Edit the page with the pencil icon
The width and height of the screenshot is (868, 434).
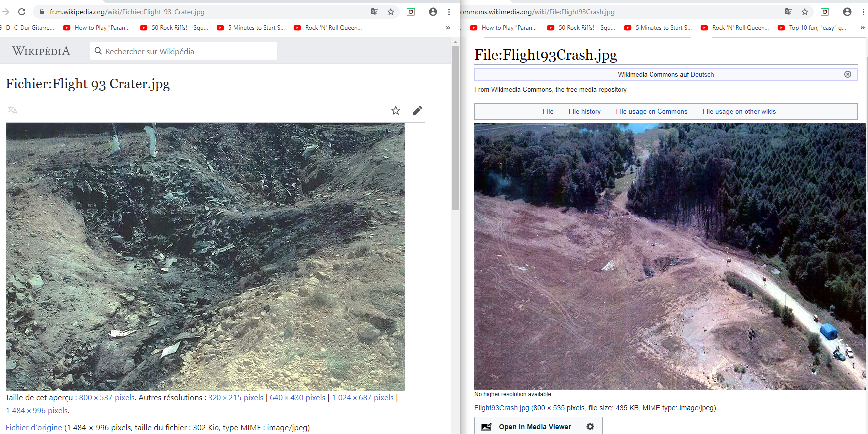click(418, 110)
